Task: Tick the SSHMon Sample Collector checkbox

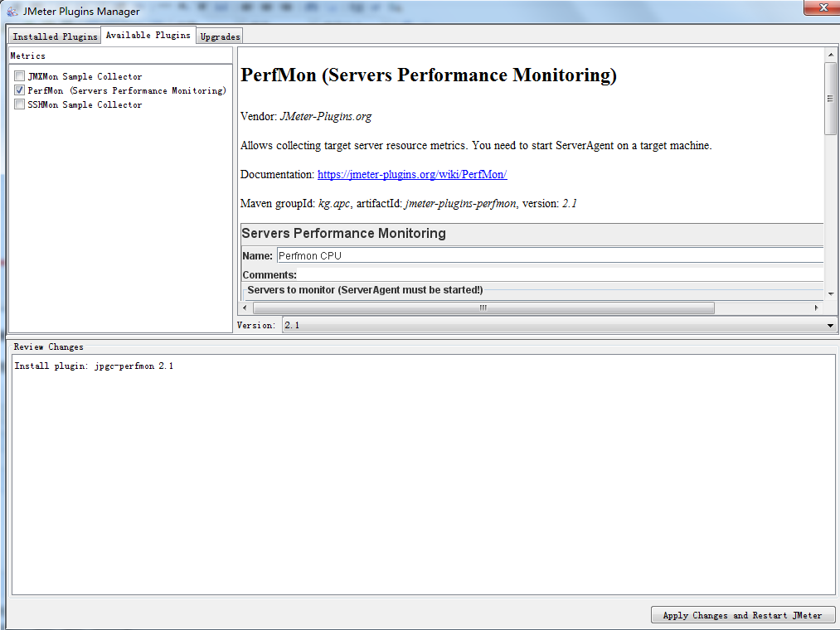Action: (19, 104)
